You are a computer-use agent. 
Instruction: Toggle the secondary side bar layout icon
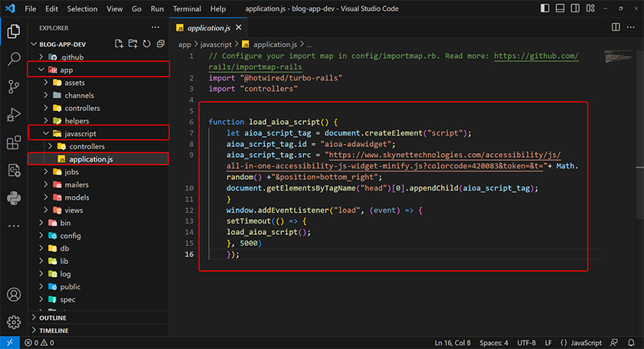click(x=575, y=8)
